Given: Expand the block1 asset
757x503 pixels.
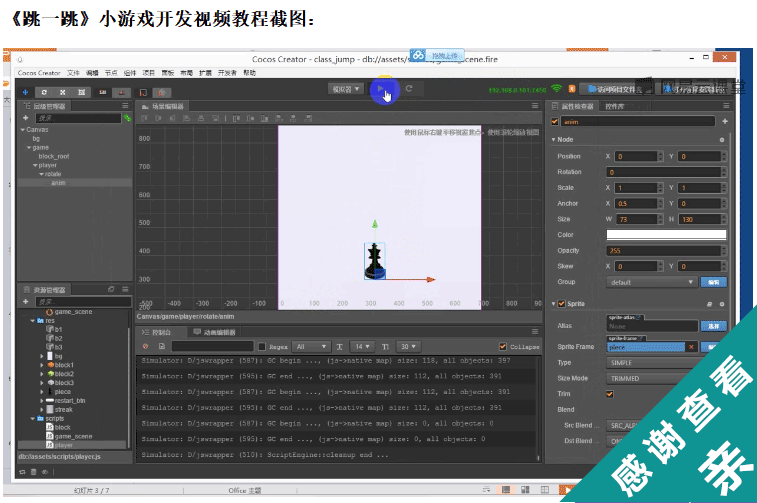Looking at the screenshot, I should 42,365.
